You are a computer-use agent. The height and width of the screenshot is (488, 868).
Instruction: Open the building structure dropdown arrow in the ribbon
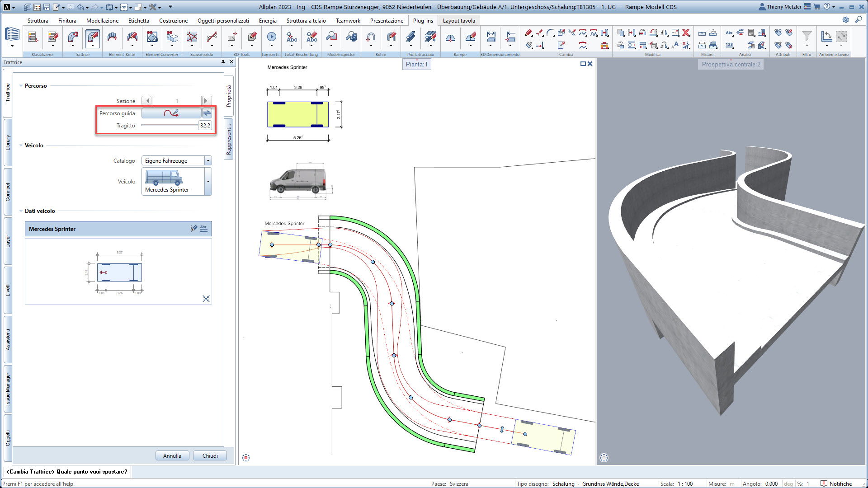[12, 45]
